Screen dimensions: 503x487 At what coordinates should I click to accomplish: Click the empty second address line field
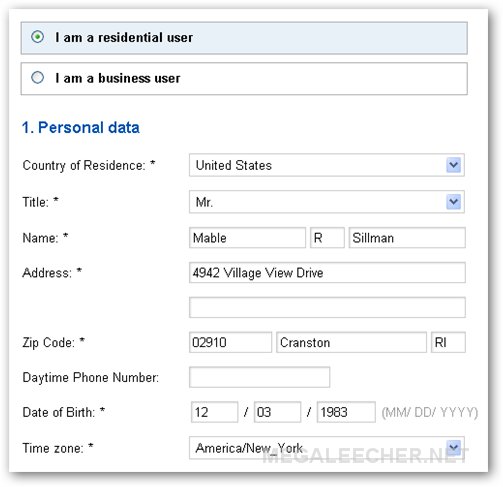(x=327, y=307)
